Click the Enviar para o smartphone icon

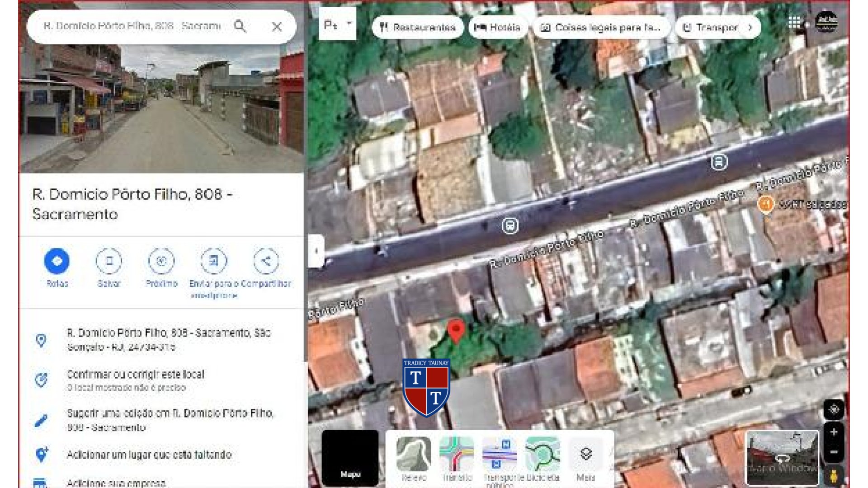click(213, 261)
